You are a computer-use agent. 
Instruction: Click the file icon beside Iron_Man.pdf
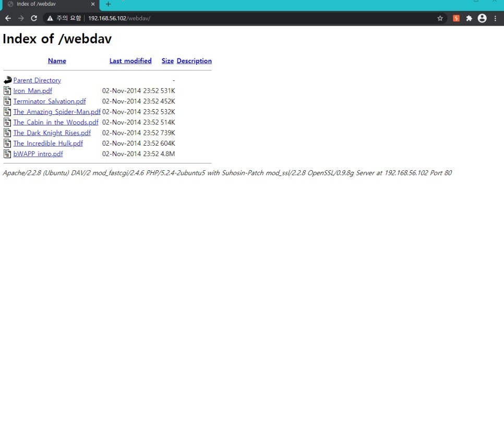(x=7, y=91)
